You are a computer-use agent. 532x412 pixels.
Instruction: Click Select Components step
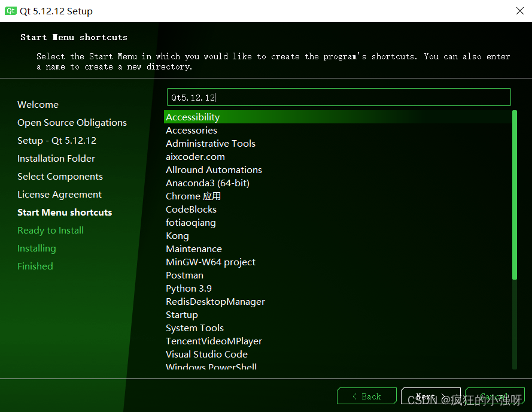[60, 176]
